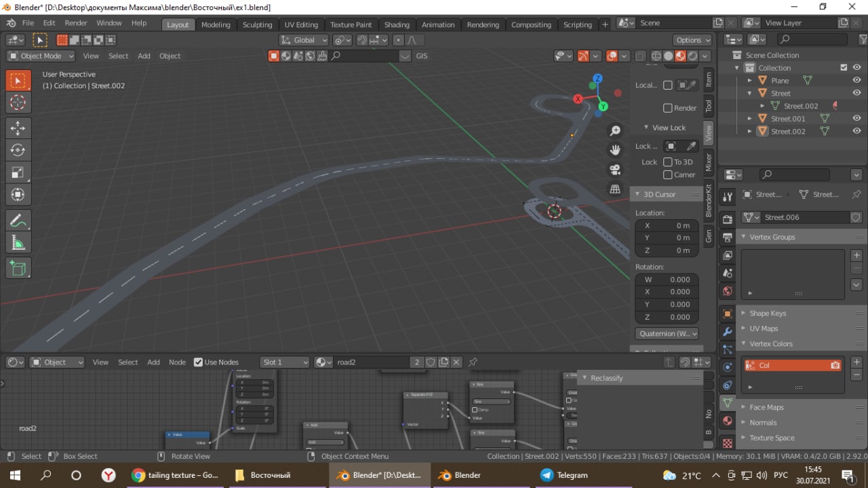The height and width of the screenshot is (488, 868).
Task: Activate the Transform tool
Action: [18, 195]
